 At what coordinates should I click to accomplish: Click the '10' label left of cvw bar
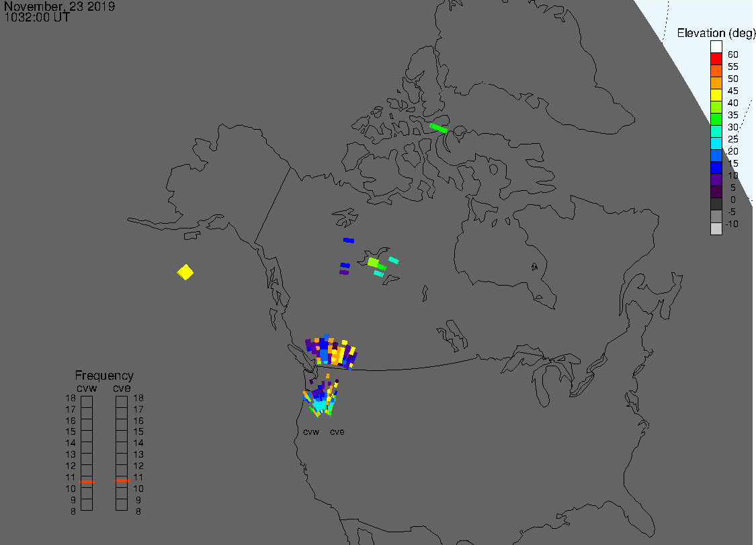click(x=71, y=489)
